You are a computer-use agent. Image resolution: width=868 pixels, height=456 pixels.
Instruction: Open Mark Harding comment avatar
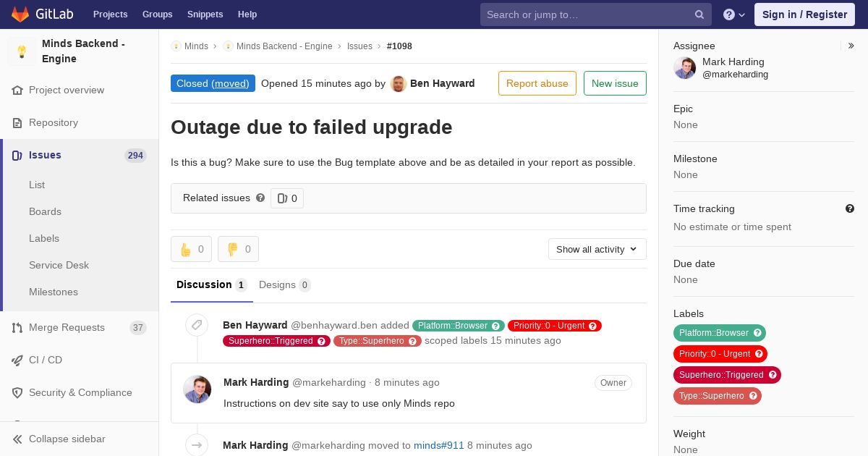197,389
